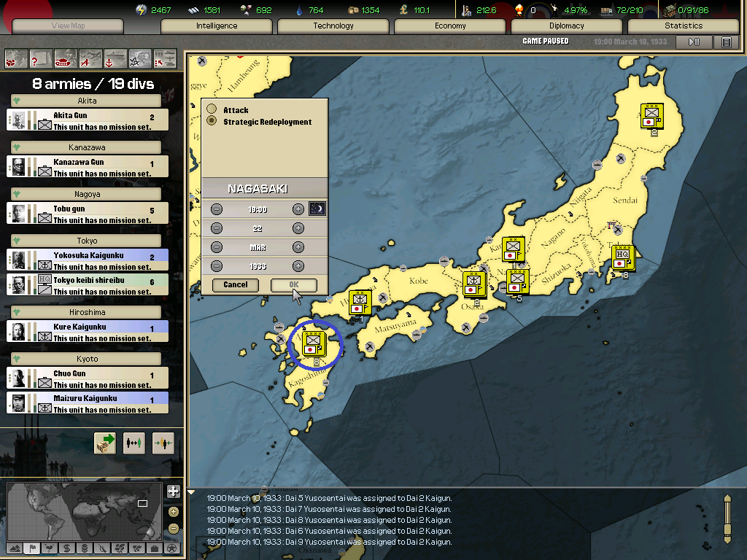This screenshot has height=560, width=747.
Task: Confirm the order with OK
Action: pyautogui.click(x=294, y=285)
